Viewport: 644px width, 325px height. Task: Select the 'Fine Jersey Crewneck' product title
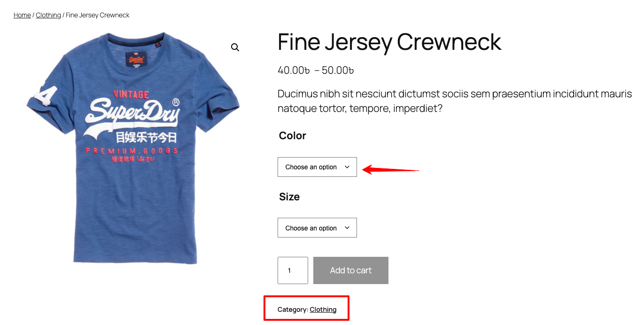pos(389,42)
